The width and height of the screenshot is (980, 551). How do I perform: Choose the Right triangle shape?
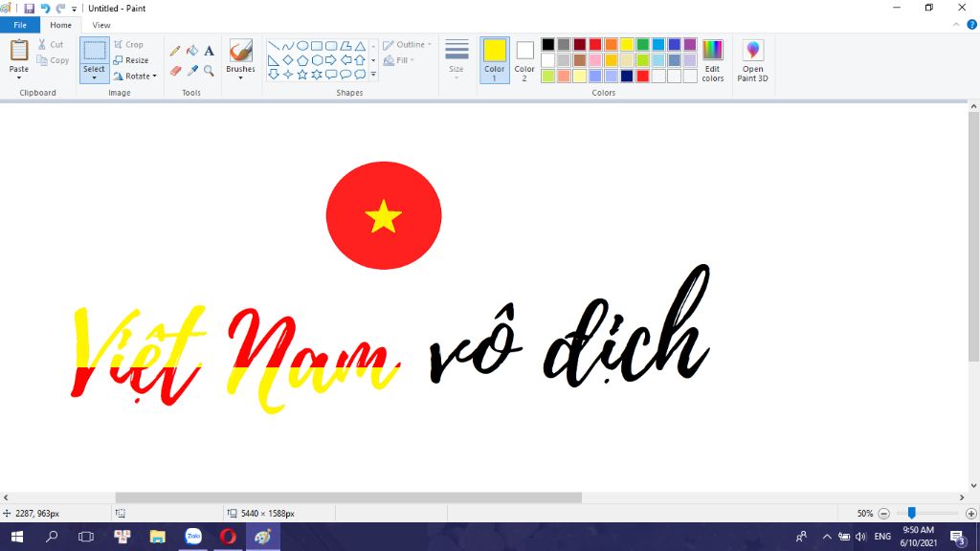pyautogui.click(x=274, y=60)
